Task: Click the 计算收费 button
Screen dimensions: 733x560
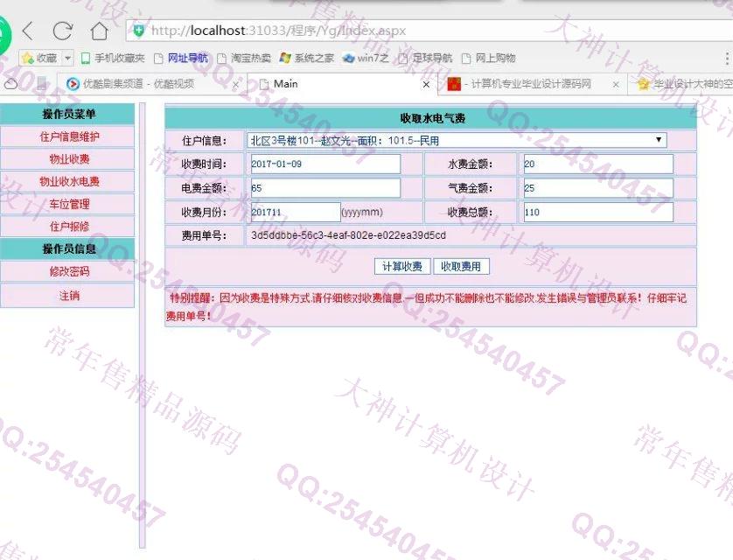Action: coord(402,267)
